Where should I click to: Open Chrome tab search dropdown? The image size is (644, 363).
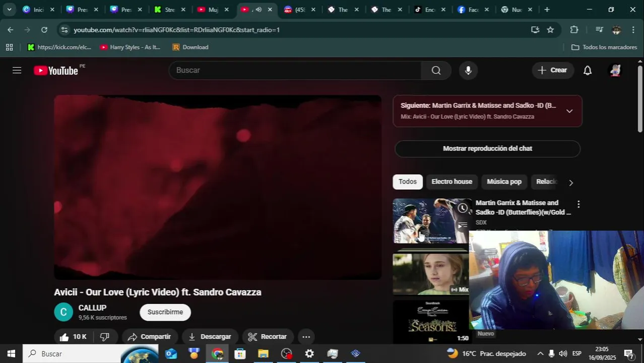[9, 10]
